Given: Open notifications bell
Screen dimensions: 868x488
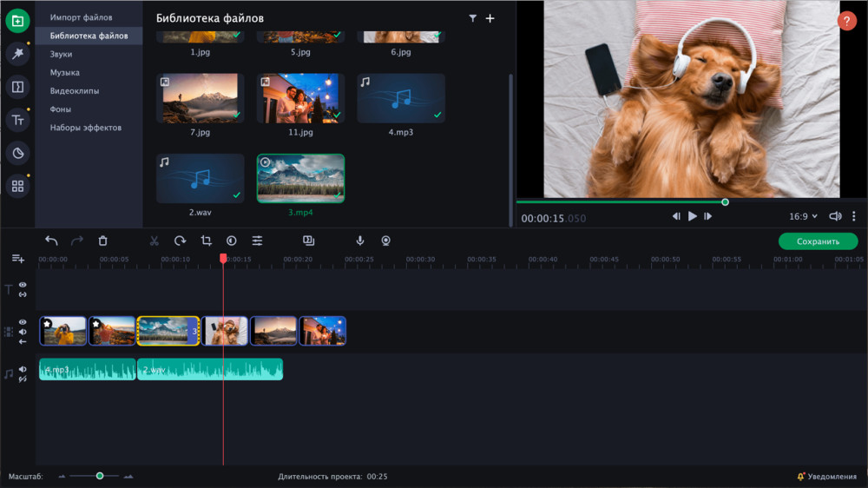Looking at the screenshot, I should (800, 477).
